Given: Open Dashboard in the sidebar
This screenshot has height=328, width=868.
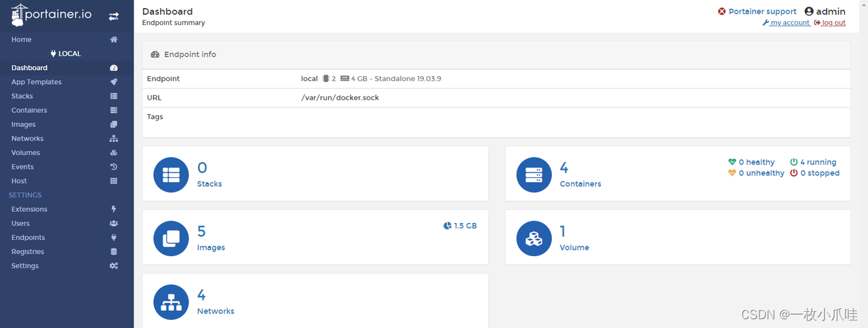Looking at the screenshot, I should click(66, 68).
